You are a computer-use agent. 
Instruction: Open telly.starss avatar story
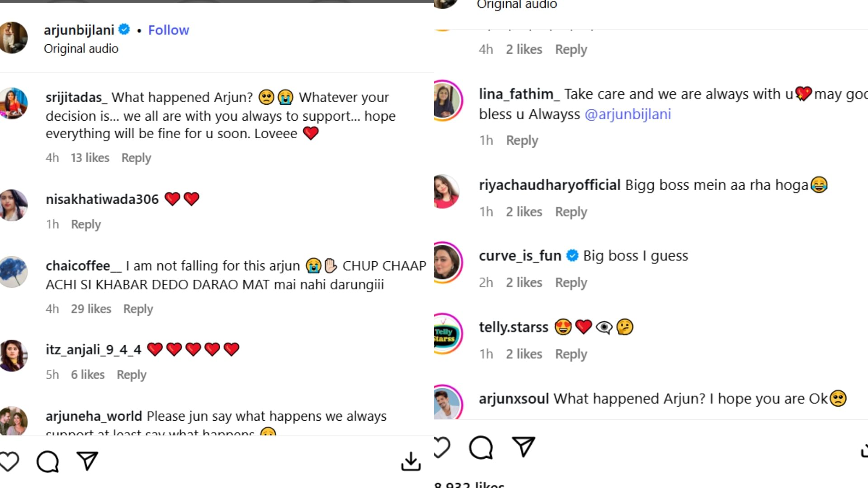[446, 334]
